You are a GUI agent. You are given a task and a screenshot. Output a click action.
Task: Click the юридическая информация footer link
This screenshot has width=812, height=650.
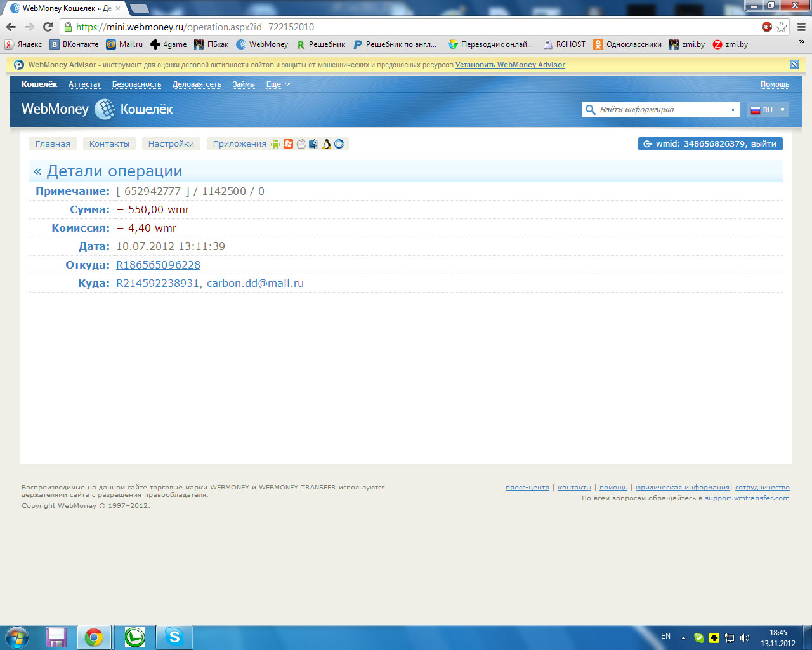tap(683, 487)
